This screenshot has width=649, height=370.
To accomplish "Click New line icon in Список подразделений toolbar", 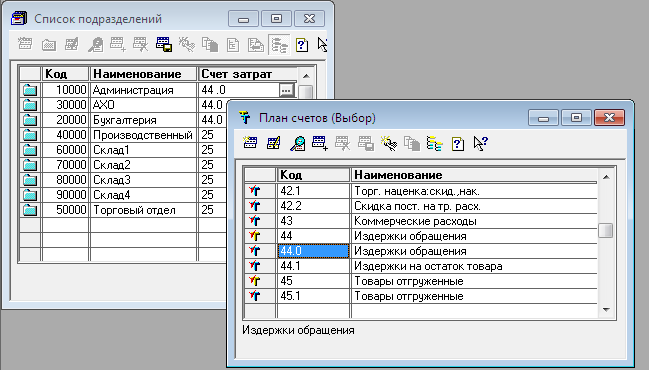I will pyautogui.click(x=25, y=44).
